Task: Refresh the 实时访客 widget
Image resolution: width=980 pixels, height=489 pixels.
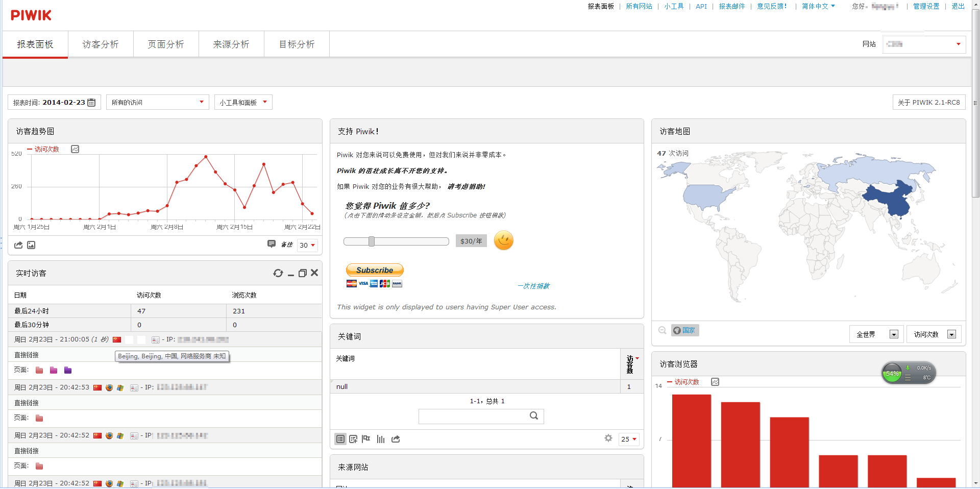Action: [278, 273]
